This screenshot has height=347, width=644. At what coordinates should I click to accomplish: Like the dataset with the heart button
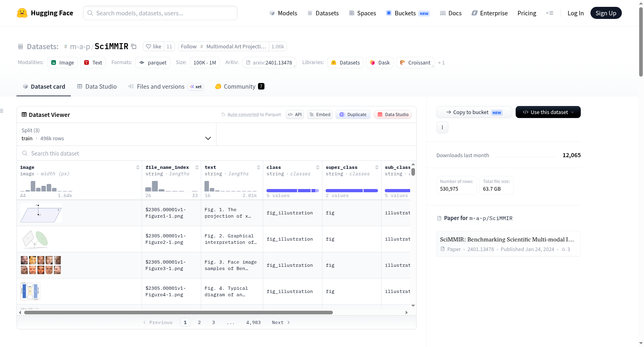tap(153, 46)
